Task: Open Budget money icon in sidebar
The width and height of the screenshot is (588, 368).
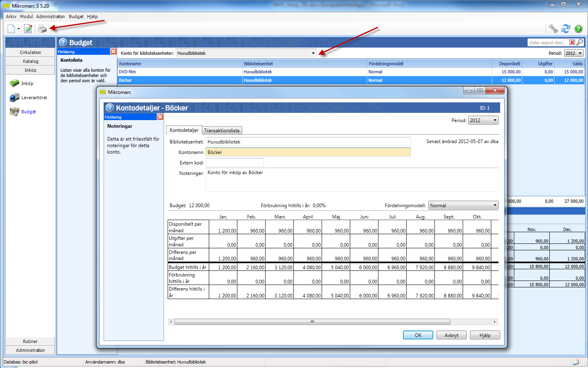Action: (15, 112)
